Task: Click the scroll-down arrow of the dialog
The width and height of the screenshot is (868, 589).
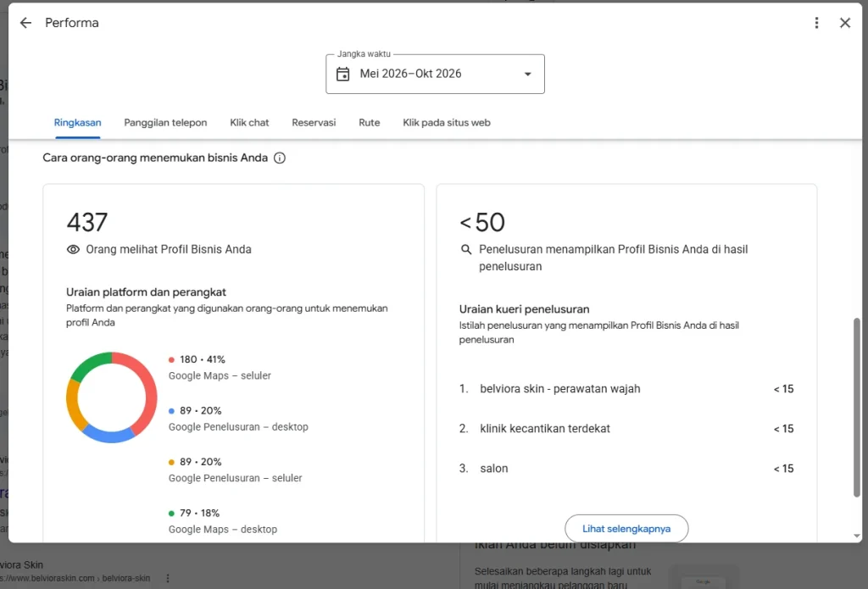Action: coord(857,536)
